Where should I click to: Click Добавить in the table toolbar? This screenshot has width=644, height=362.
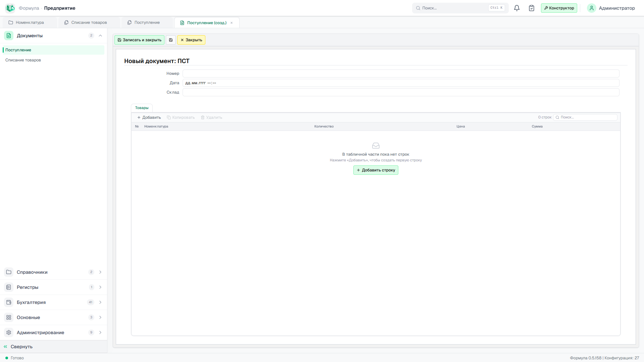click(149, 117)
